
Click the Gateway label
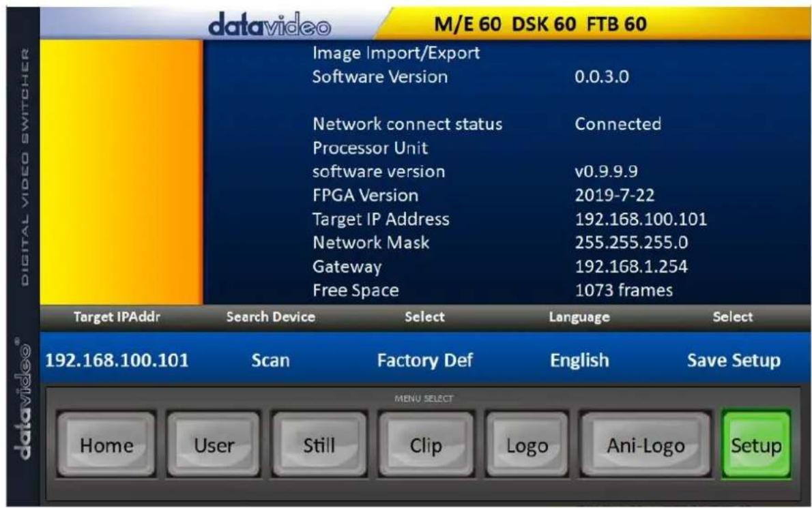click(x=347, y=267)
